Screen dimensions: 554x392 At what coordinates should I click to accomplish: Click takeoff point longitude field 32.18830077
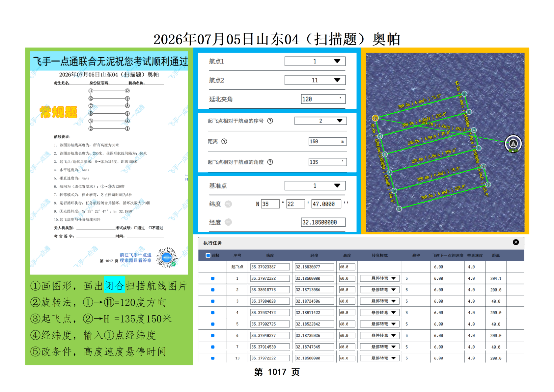pyautogui.click(x=314, y=267)
